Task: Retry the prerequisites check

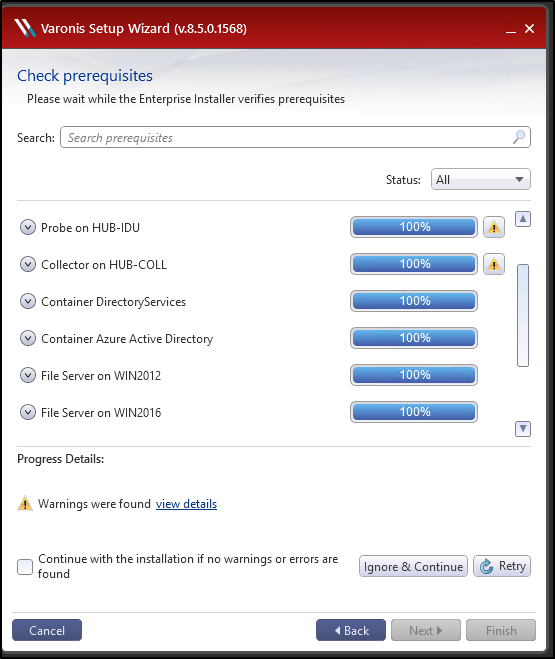Action: (502, 566)
